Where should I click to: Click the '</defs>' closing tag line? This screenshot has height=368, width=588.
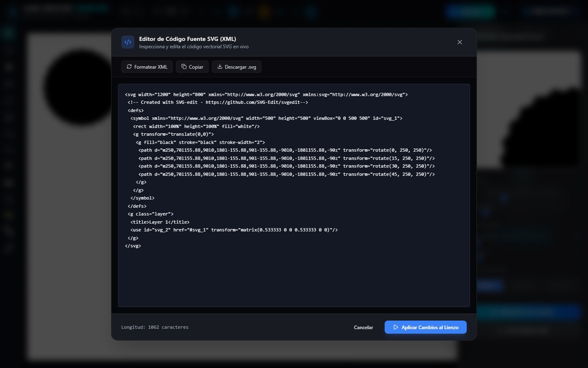[x=137, y=206]
